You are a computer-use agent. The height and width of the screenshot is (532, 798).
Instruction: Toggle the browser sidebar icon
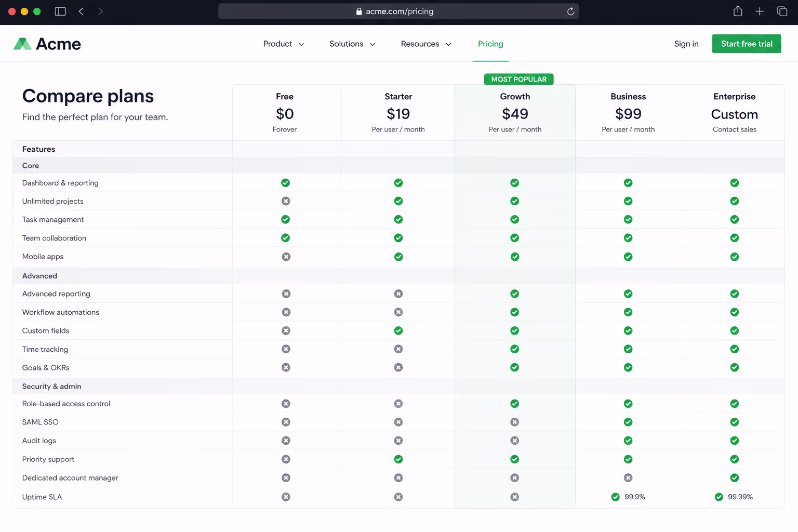[60, 11]
